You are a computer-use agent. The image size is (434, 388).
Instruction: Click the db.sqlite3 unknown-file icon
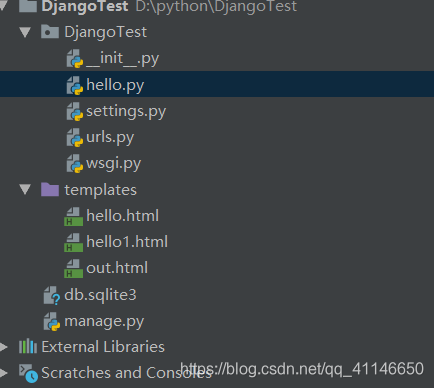click(x=52, y=295)
